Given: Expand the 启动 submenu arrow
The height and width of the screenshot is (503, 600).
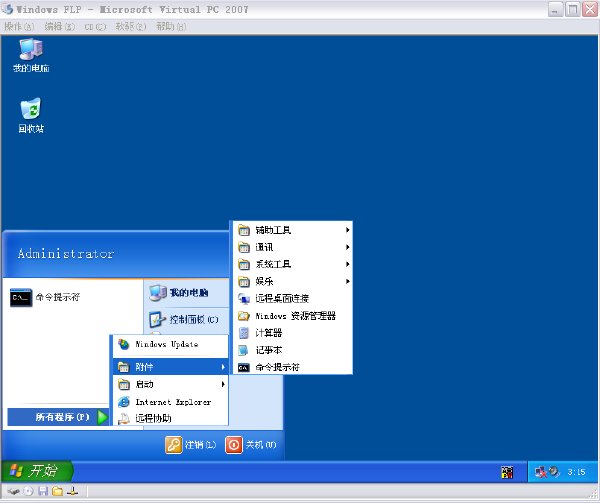Looking at the screenshot, I should pyautogui.click(x=223, y=384).
